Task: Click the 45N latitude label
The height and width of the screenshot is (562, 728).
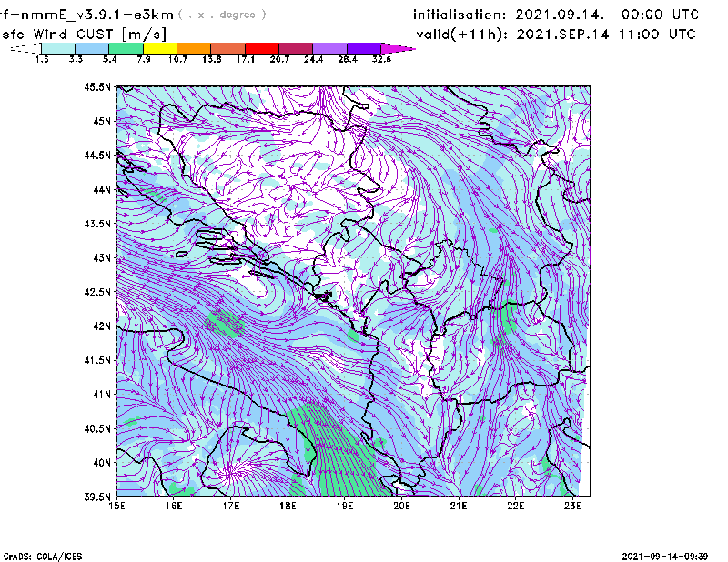Action: point(102,121)
